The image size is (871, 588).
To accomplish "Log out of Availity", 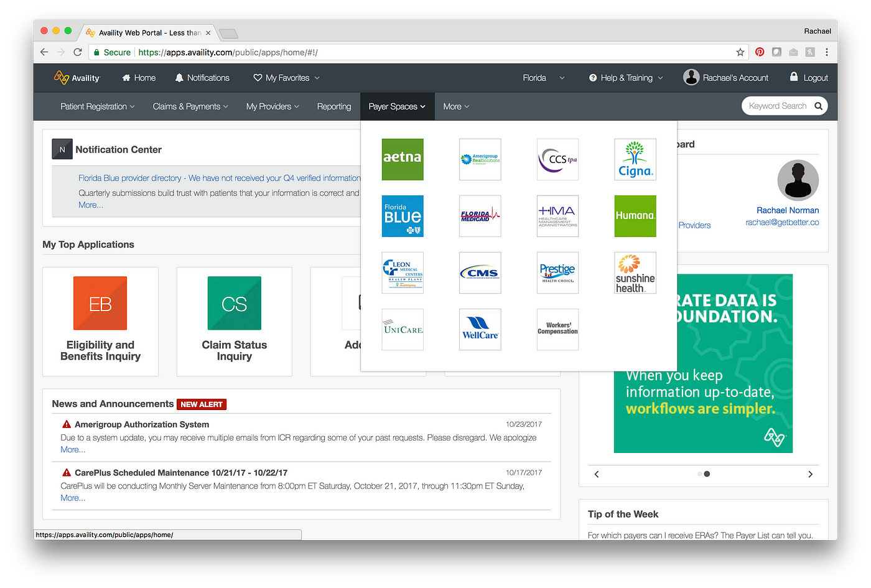I will (809, 78).
